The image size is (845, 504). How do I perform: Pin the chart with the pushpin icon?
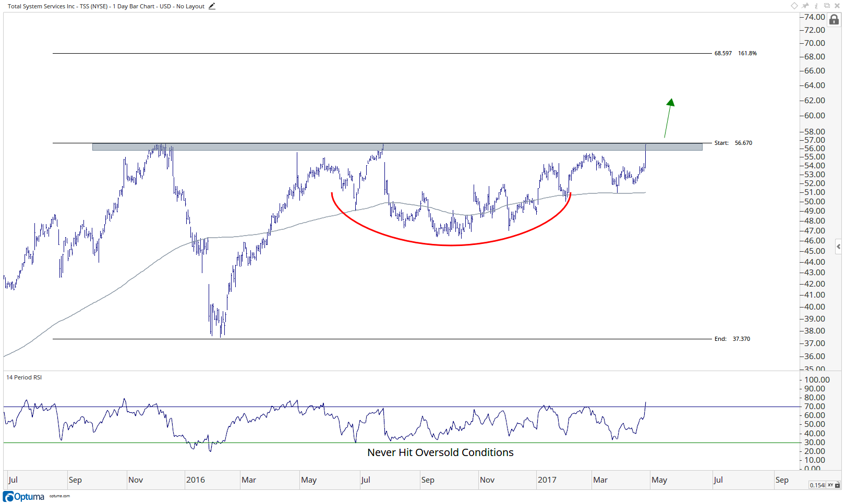pos(805,6)
